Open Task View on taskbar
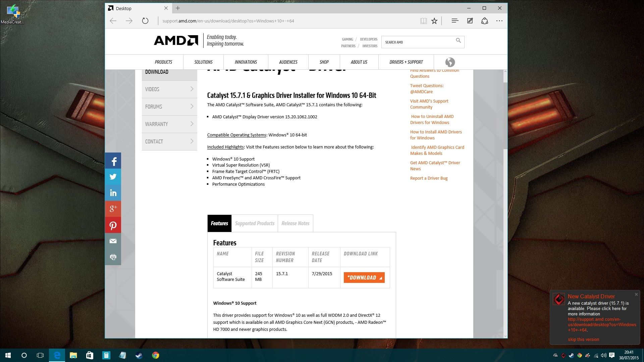The width and height of the screenshot is (644, 362). tap(40, 355)
